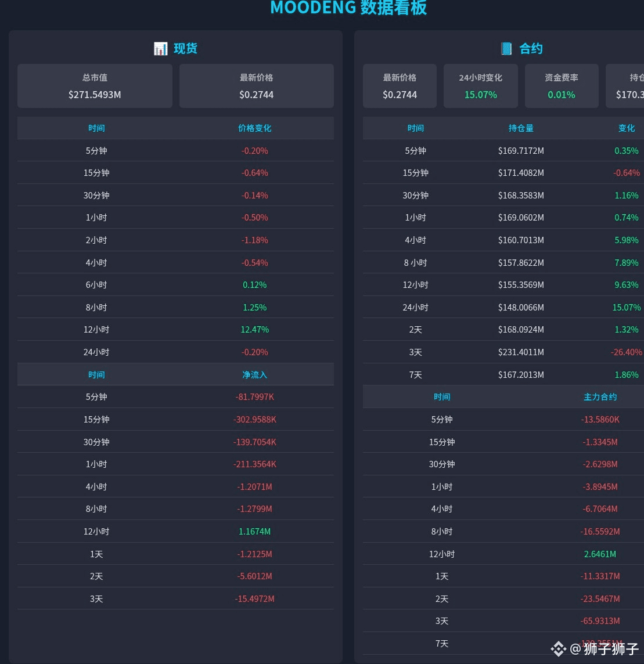Select the 资金费率 card showing 0.01%
Screen dimensions: 644x664
(x=561, y=85)
